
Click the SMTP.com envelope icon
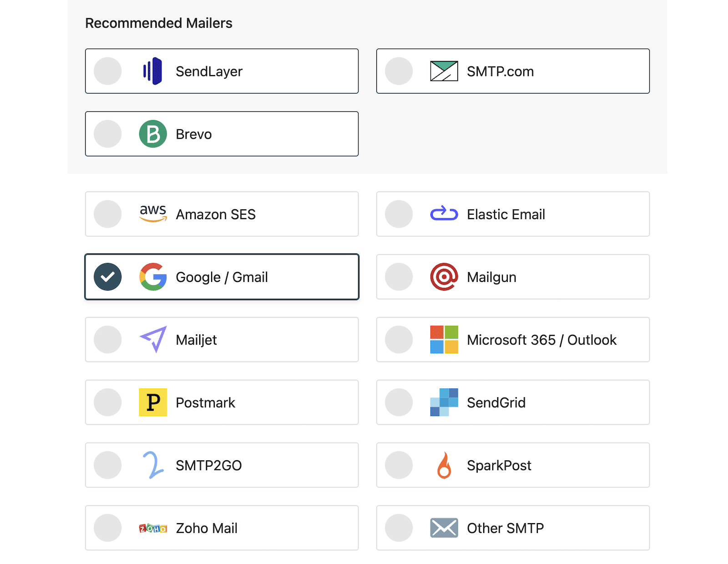point(445,71)
